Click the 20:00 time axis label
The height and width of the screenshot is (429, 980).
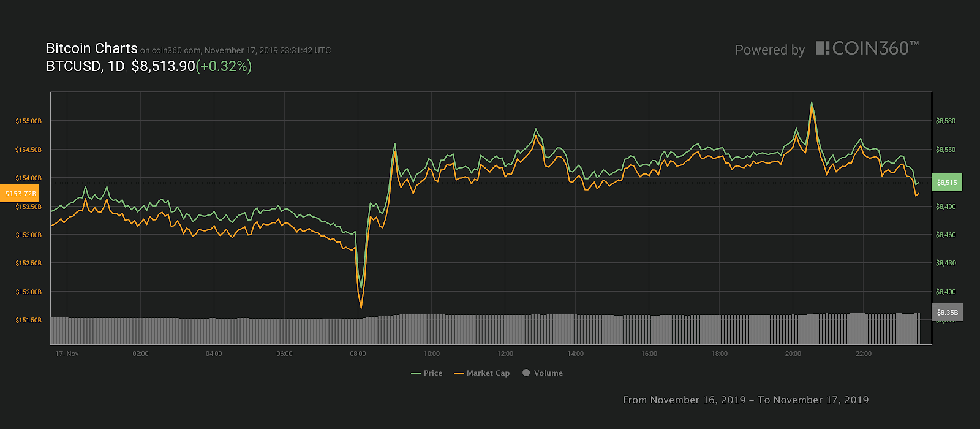tap(793, 354)
